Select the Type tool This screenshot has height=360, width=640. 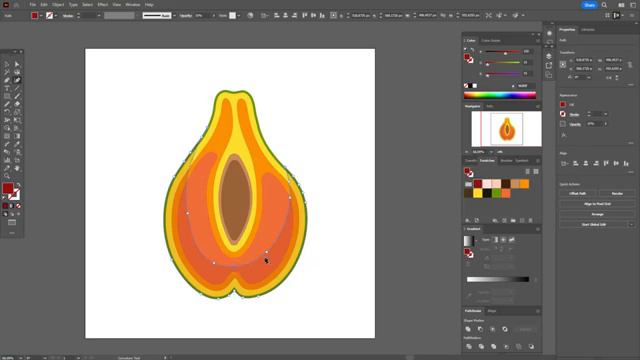coord(7,88)
